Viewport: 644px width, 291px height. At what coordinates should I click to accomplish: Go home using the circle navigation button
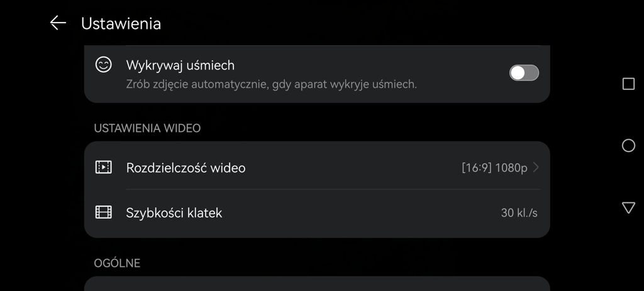628,145
